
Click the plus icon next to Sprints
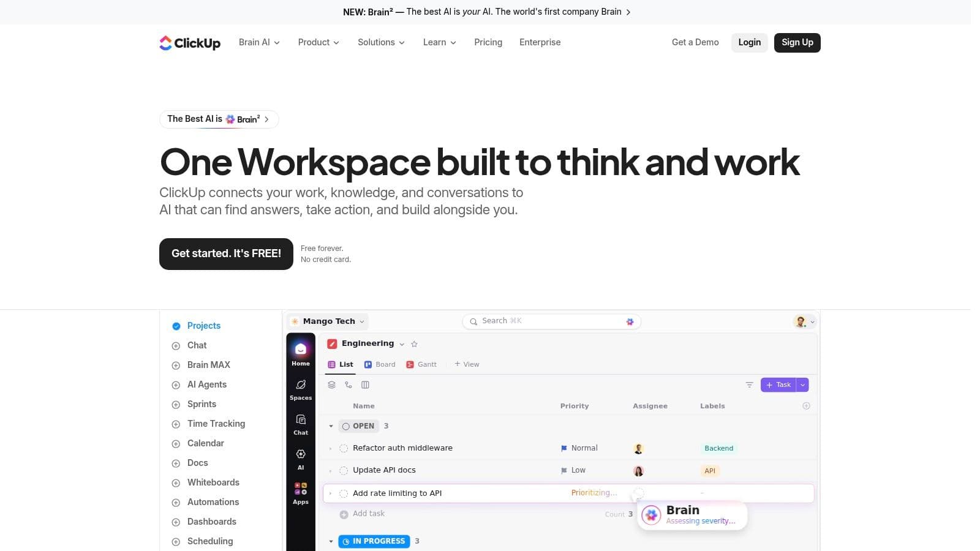click(x=176, y=405)
